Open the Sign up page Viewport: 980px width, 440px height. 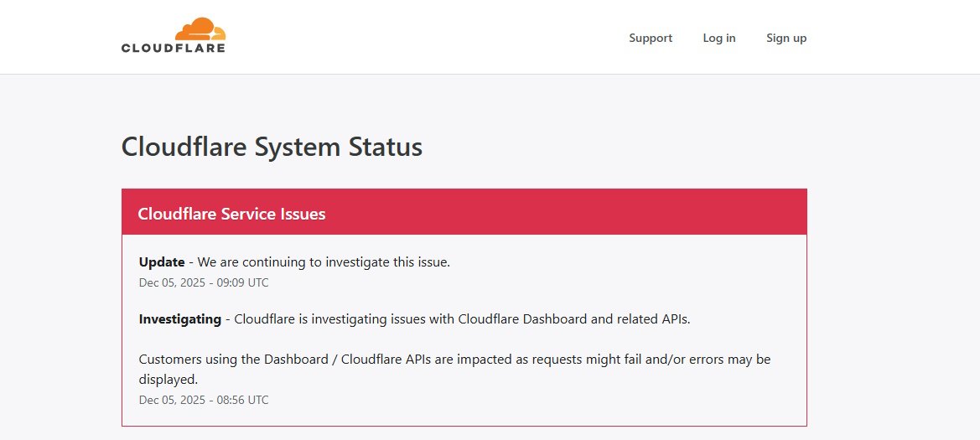786,38
